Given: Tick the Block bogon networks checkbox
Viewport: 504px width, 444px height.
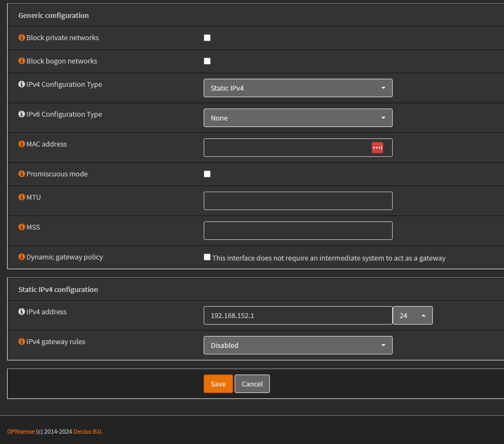Looking at the screenshot, I should pyautogui.click(x=207, y=61).
